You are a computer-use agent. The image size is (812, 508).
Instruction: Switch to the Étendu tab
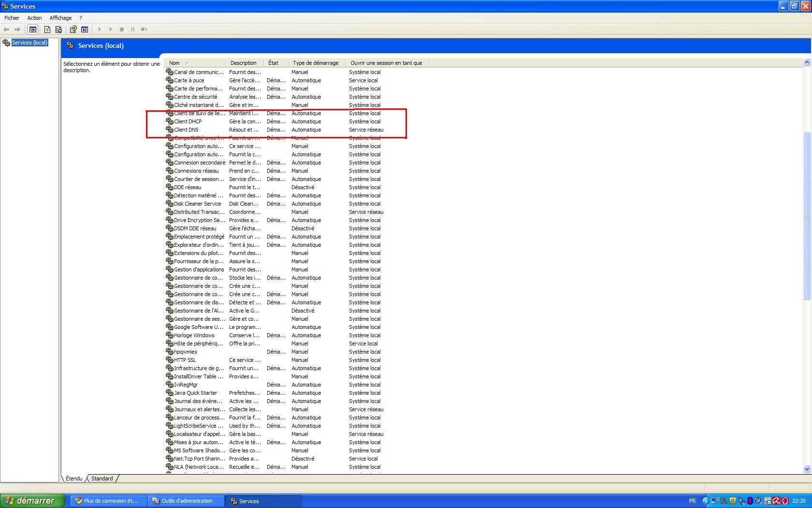tap(74, 478)
